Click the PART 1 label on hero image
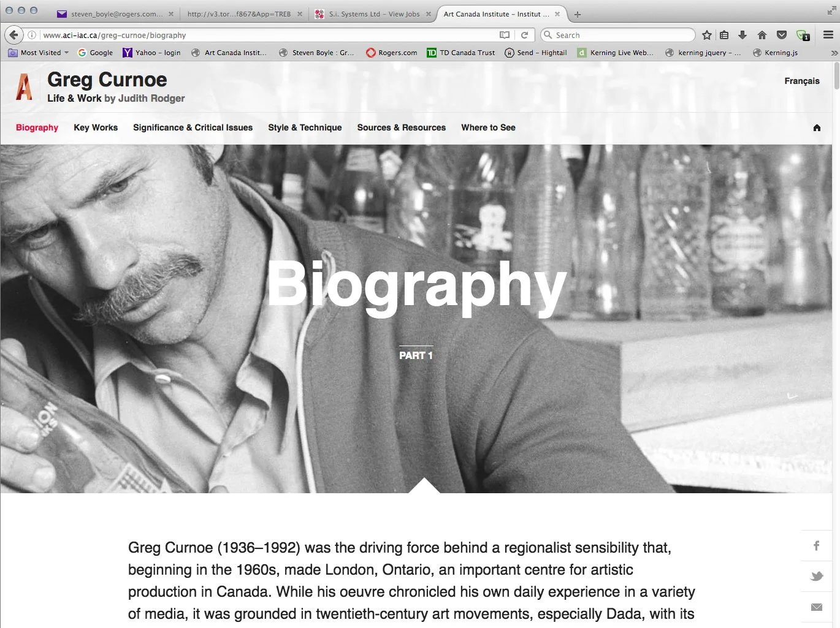The image size is (840, 628). click(416, 355)
